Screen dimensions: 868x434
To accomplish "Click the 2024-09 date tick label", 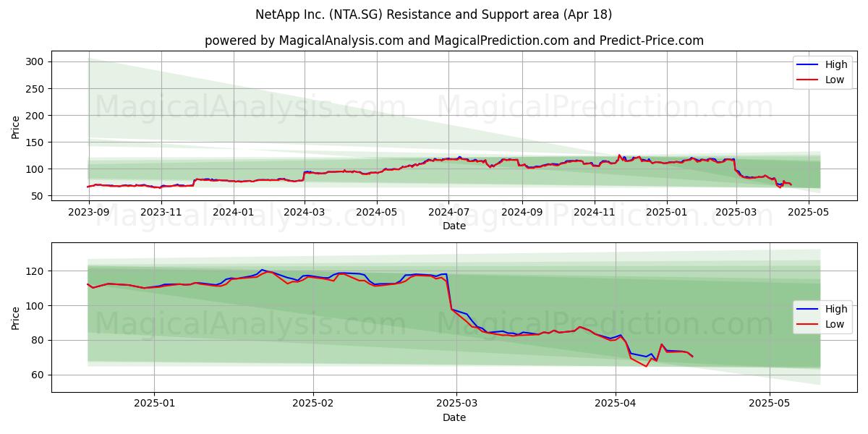I will (522, 213).
